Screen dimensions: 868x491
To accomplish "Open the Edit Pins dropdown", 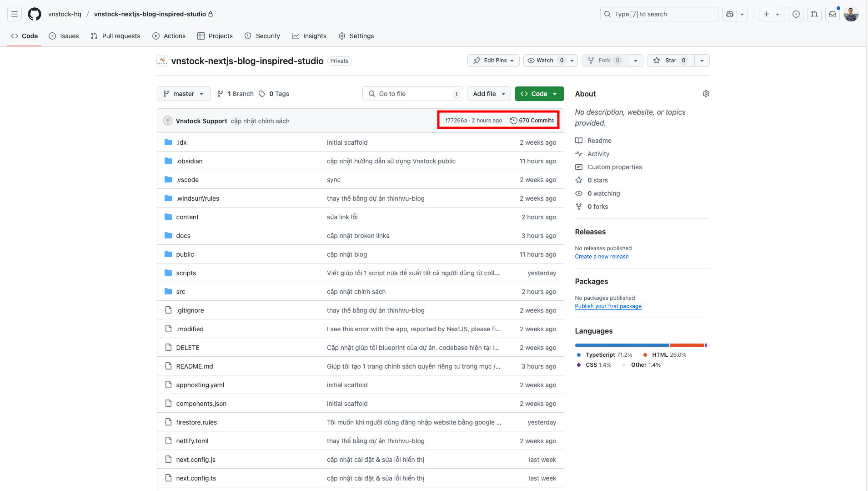I will click(493, 61).
